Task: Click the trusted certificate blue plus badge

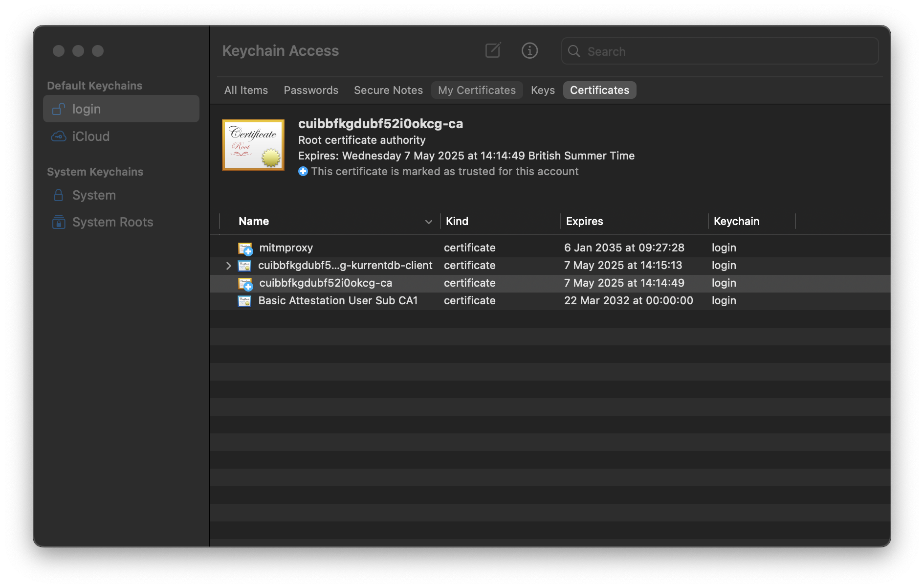Action: click(303, 171)
